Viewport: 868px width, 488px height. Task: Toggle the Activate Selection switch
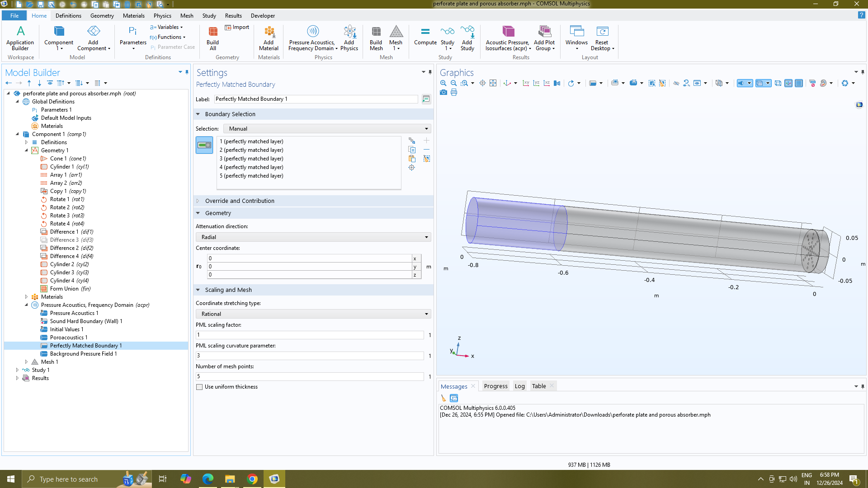(204, 145)
